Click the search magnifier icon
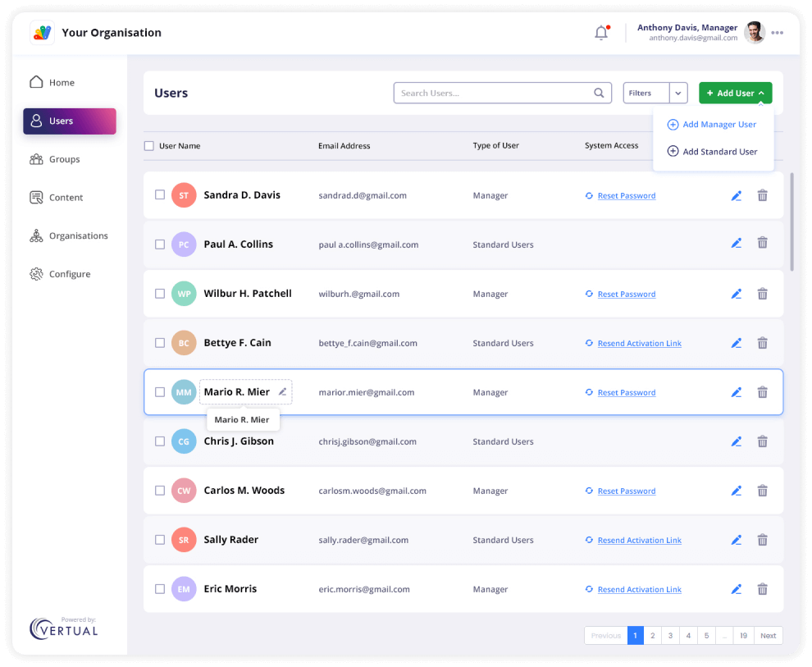Screen dimensions: 812x667 coord(599,94)
